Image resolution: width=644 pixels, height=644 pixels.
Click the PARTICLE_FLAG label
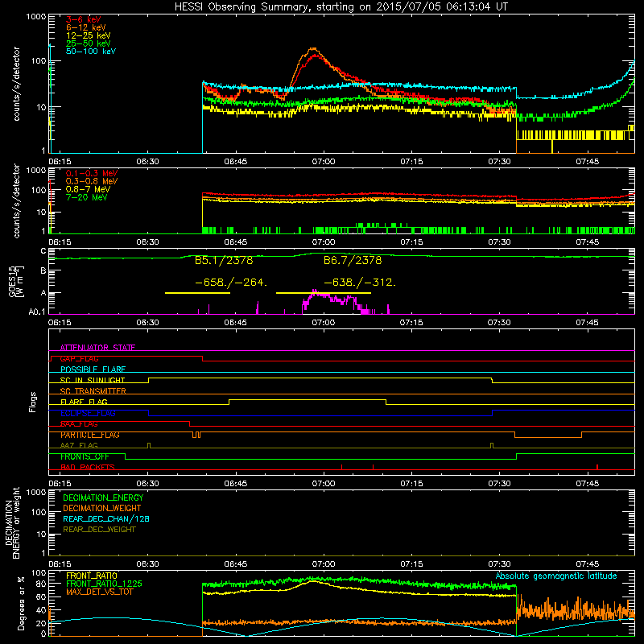click(90, 435)
